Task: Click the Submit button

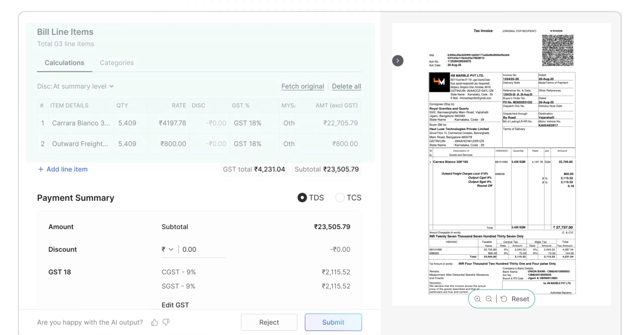Action: [333, 322]
